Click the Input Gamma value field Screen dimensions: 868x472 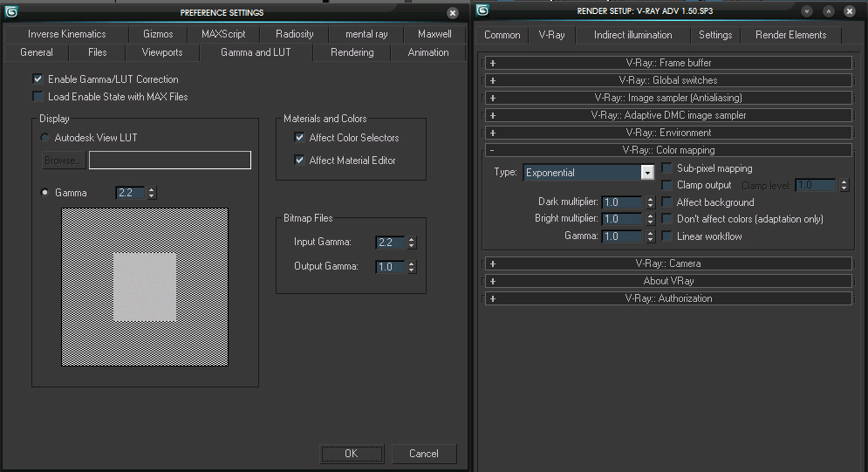[x=390, y=243]
